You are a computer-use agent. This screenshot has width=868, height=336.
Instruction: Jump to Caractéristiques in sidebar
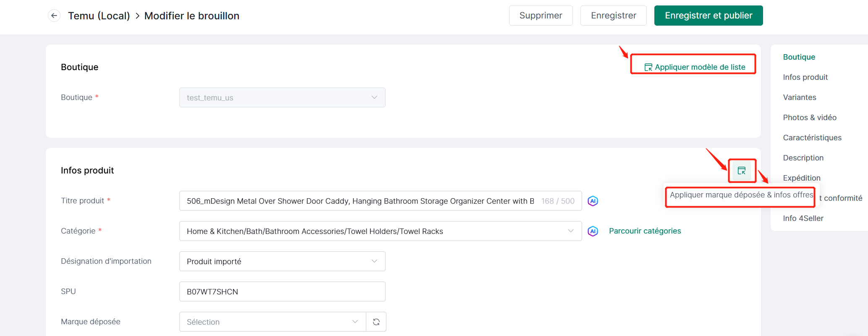[812, 138]
